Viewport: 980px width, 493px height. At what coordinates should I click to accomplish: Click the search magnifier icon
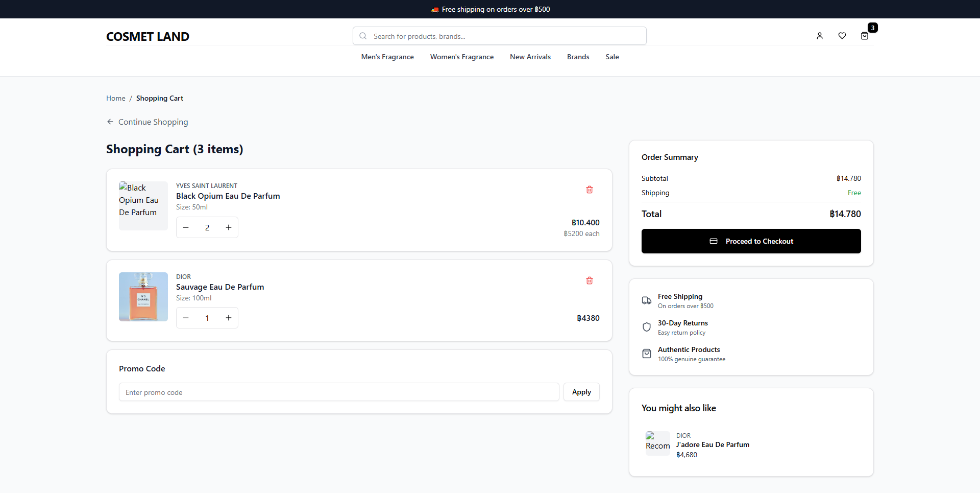(363, 36)
